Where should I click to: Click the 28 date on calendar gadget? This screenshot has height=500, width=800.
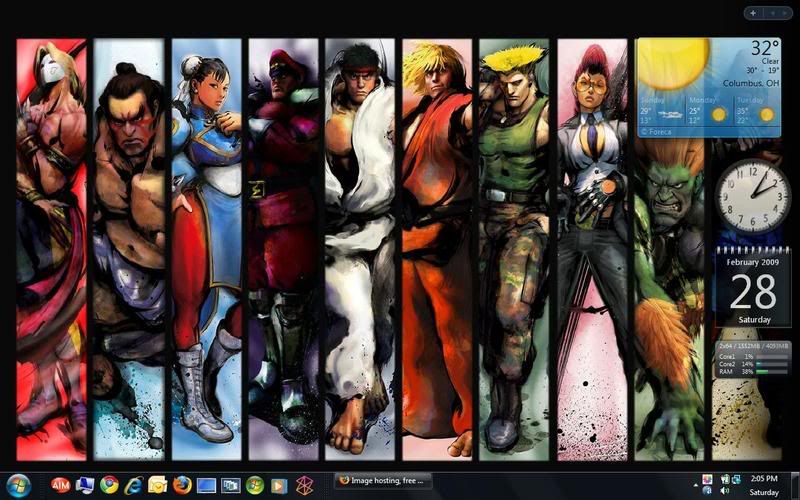(753, 293)
